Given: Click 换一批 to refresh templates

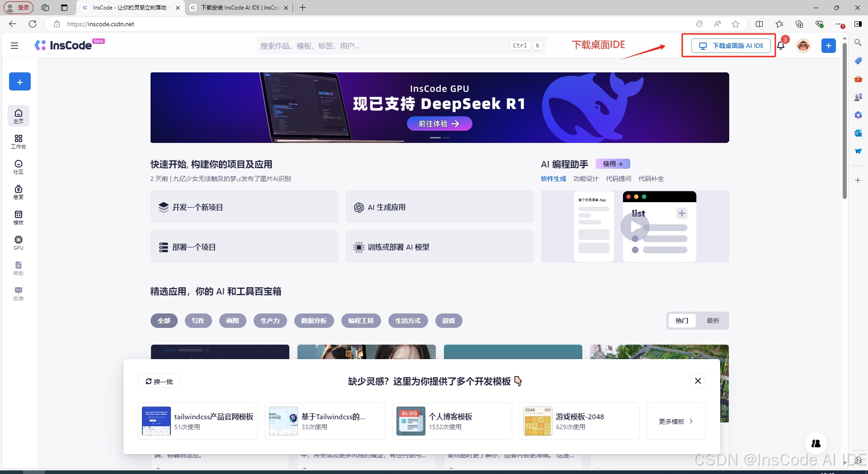Looking at the screenshot, I should [159, 381].
